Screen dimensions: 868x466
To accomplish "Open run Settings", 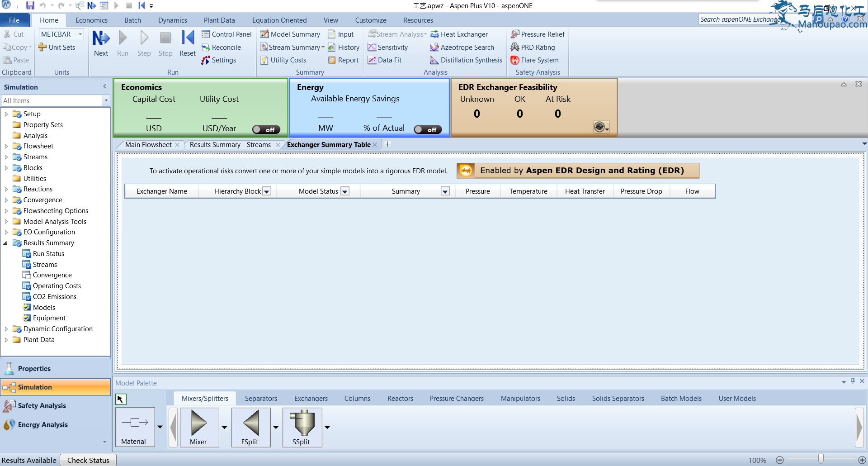I will (219, 60).
